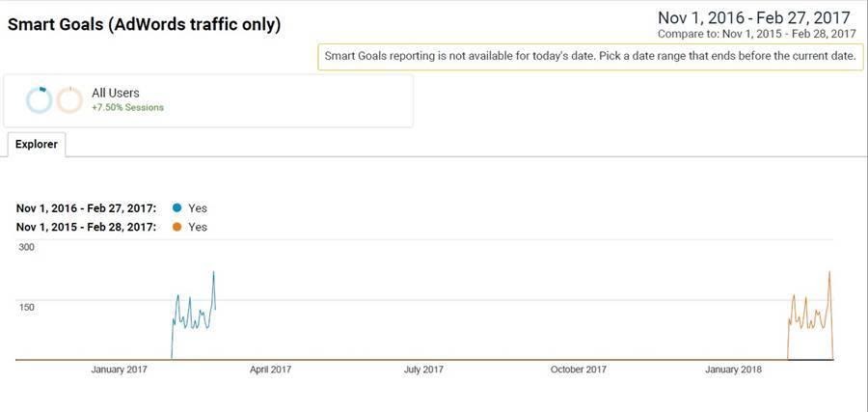Click the blue line peak on the chart
868x412 pixels.
(x=214, y=272)
